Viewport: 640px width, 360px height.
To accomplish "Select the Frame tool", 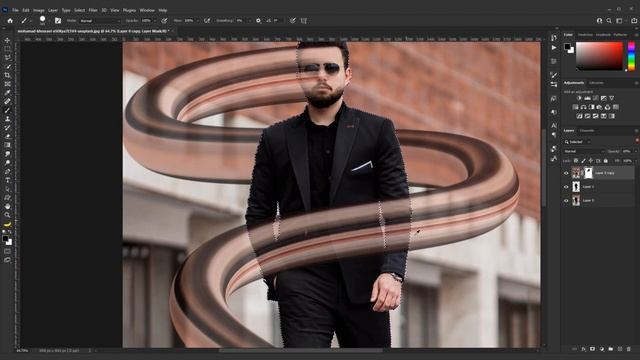I will point(7,84).
